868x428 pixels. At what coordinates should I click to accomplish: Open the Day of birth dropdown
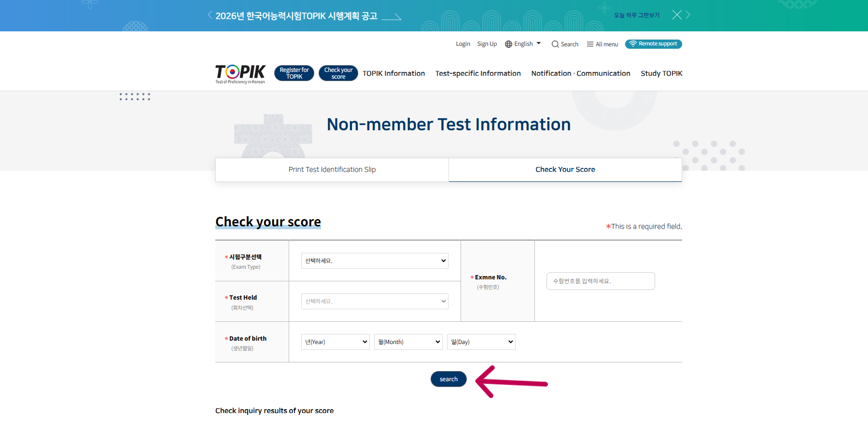481,342
